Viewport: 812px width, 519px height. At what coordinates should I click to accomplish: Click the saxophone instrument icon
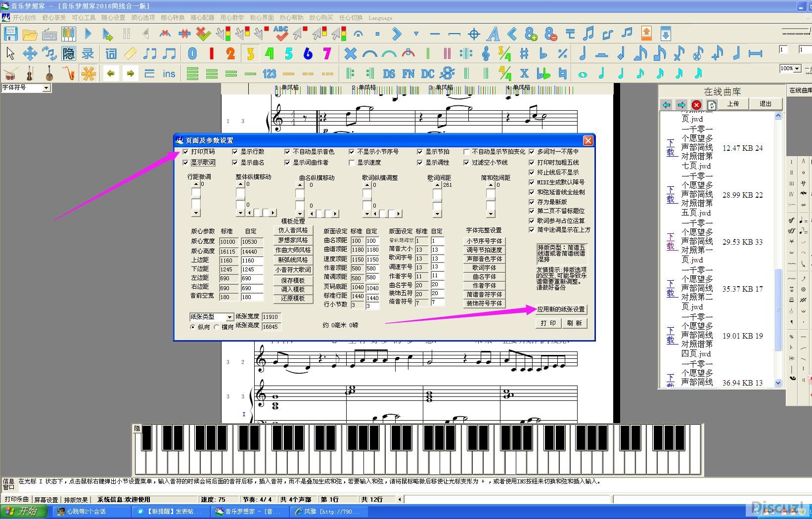(x=68, y=74)
